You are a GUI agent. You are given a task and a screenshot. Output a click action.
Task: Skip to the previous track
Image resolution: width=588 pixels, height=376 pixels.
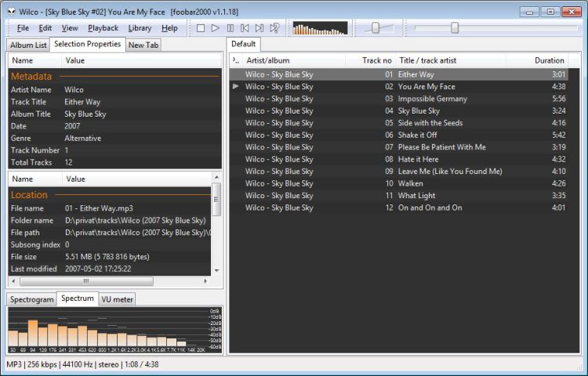(x=245, y=28)
